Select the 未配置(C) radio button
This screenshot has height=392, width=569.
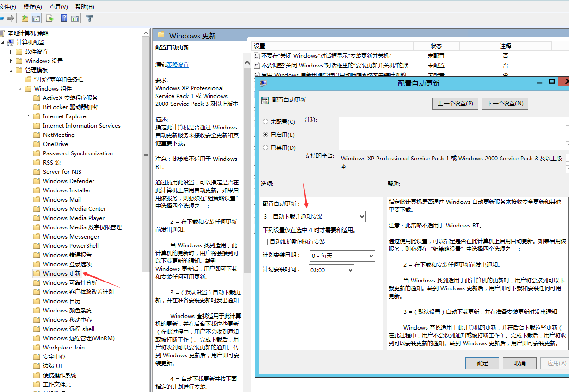point(266,122)
